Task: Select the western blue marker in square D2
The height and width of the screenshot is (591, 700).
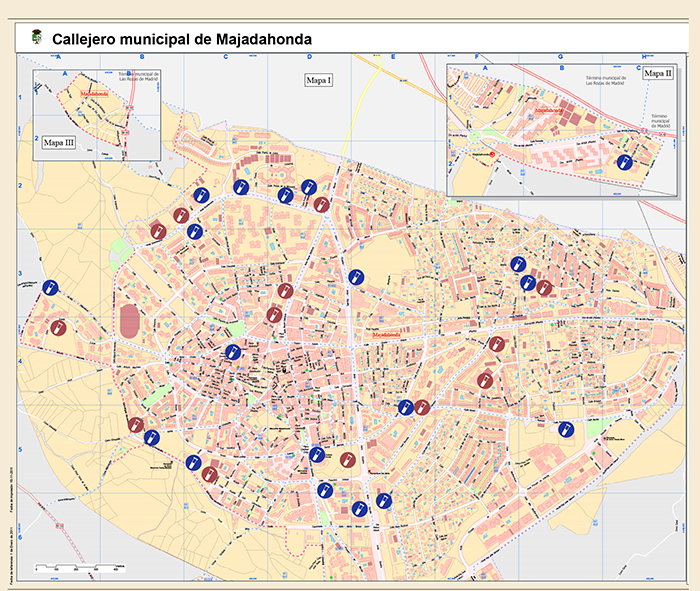Action: pos(285,195)
